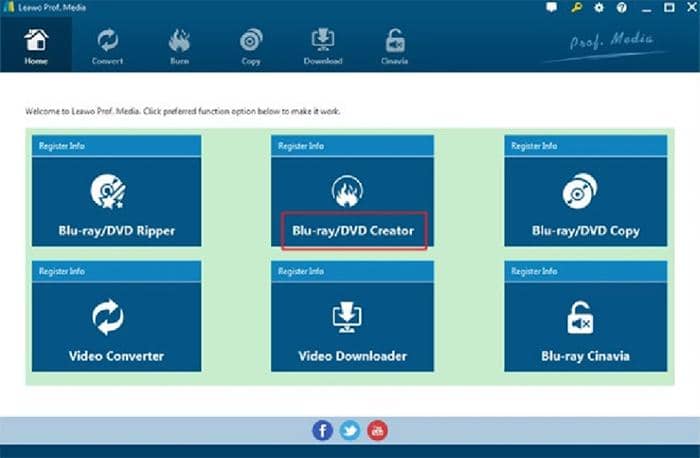The width and height of the screenshot is (700, 458).
Task: Open the Home tab
Action: tap(36, 46)
